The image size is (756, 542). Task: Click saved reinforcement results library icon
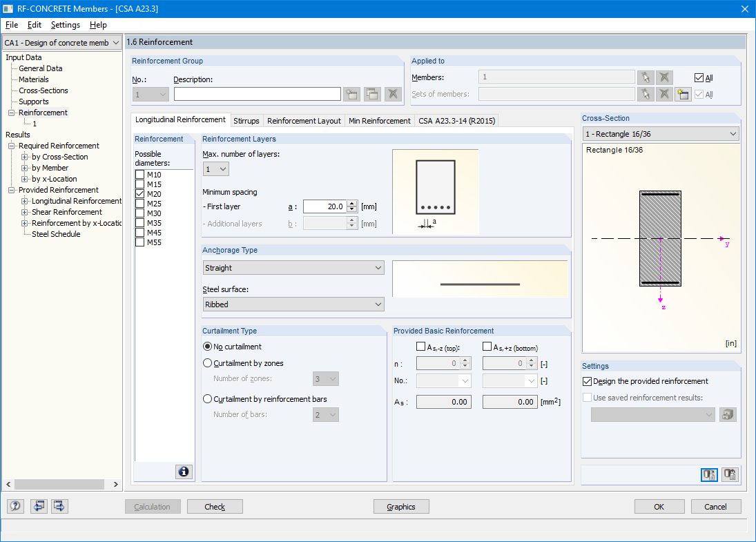pyautogui.click(x=728, y=415)
